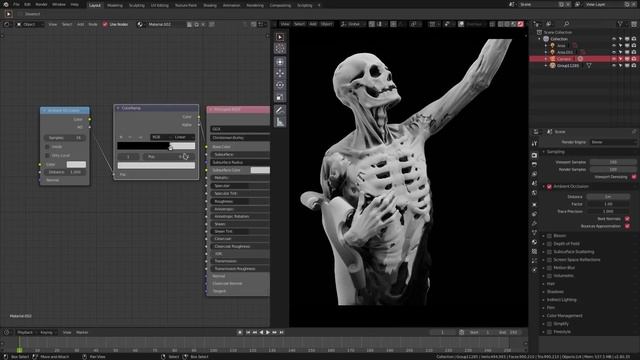
Task: Enable Screen Space Reflections checkbox
Action: (x=549, y=260)
